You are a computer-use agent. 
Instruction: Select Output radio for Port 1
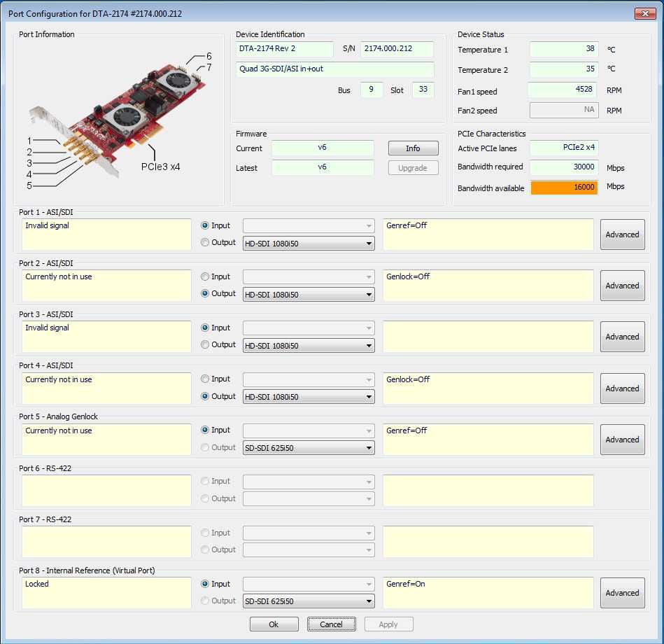205,242
